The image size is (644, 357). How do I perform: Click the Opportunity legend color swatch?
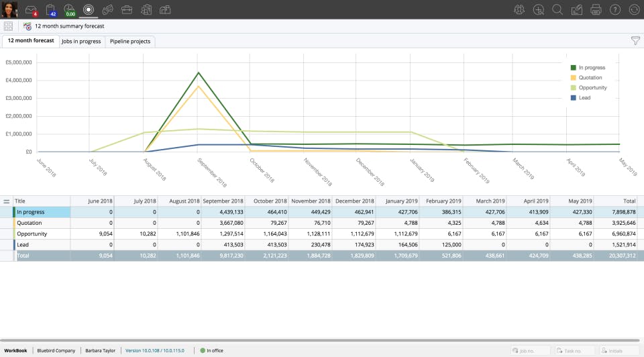(574, 87)
